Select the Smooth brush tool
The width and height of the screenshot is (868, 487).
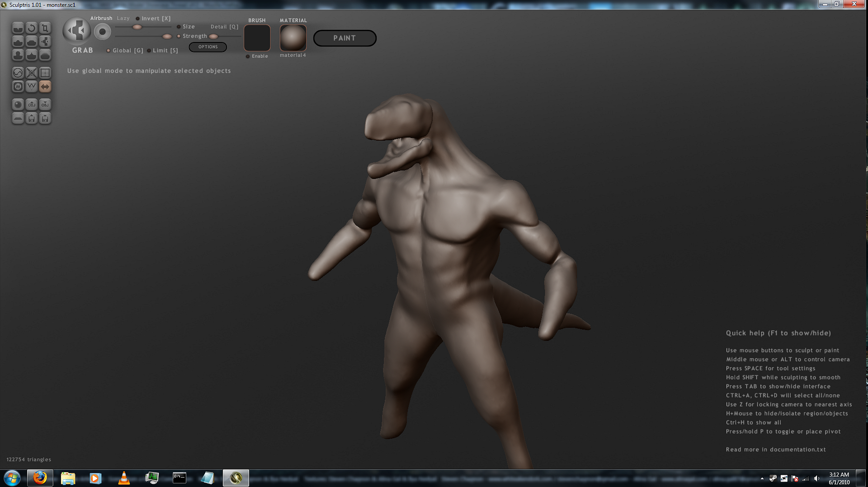pyautogui.click(x=45, y=55)
